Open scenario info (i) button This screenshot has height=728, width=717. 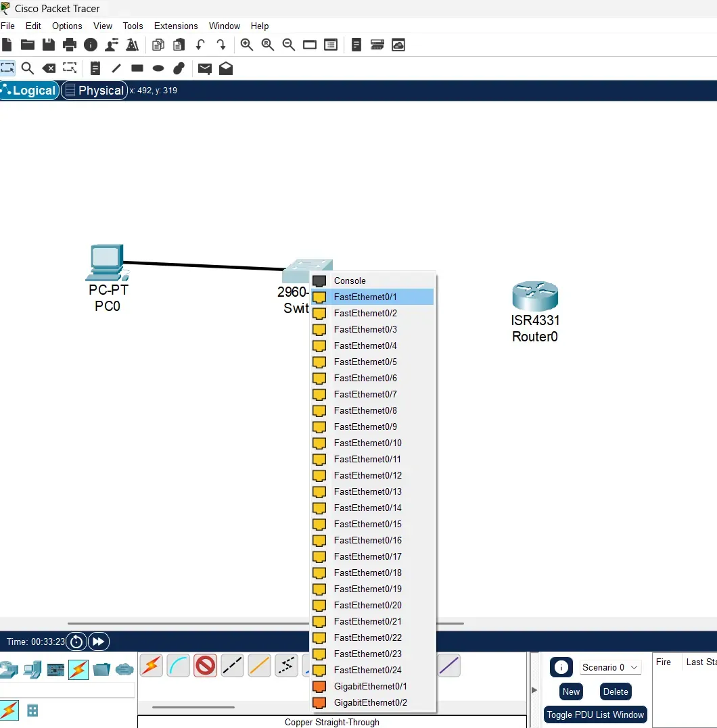click(561, 667)
